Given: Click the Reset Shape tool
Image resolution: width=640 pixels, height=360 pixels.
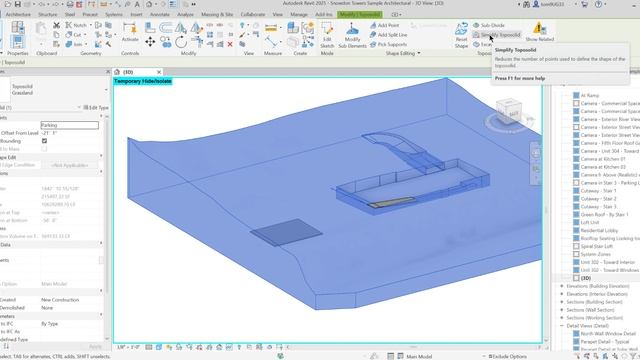Looking at the screenshot, I should pyautogui.click(x=461, y=35).
